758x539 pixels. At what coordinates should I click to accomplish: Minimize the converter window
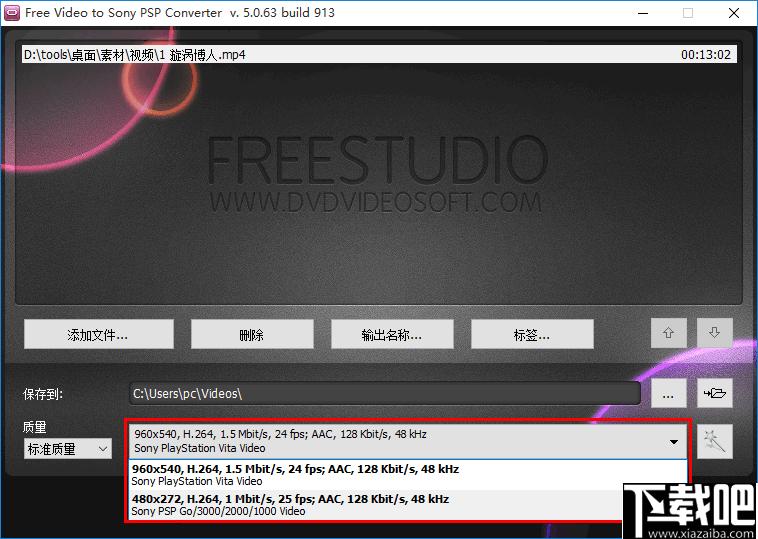coord(642,13)
